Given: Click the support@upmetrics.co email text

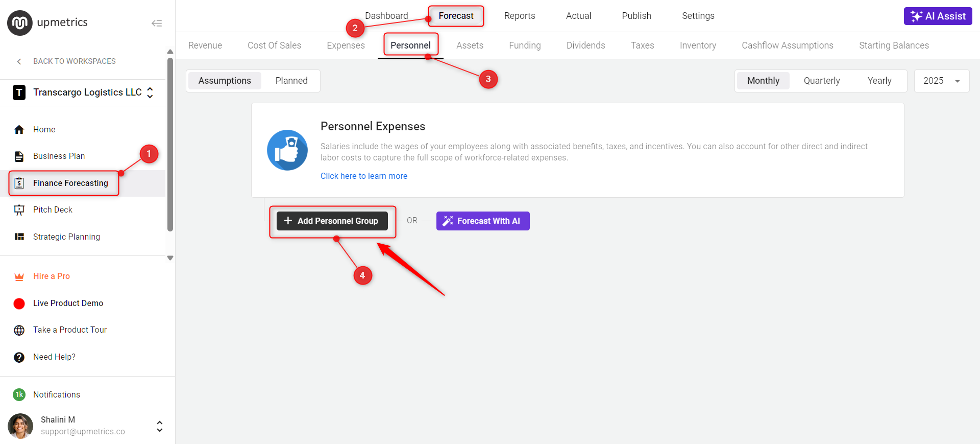Looking at the screenshot, I should tap(83, 431).
